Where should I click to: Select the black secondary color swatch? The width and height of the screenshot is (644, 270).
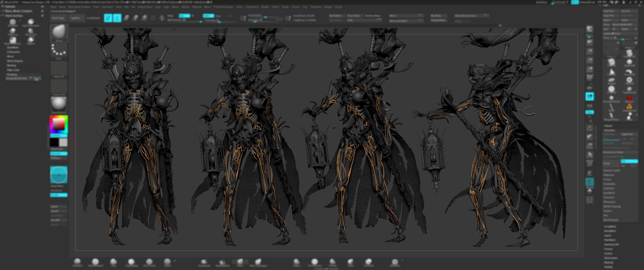[x=54, y=142]
